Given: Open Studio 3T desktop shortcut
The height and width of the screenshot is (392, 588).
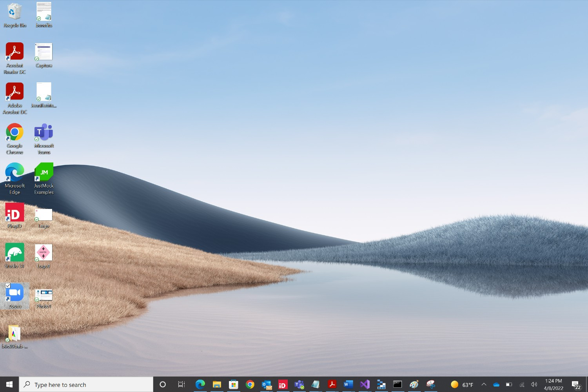Looking at the screenshot, I should coord(15,253).
